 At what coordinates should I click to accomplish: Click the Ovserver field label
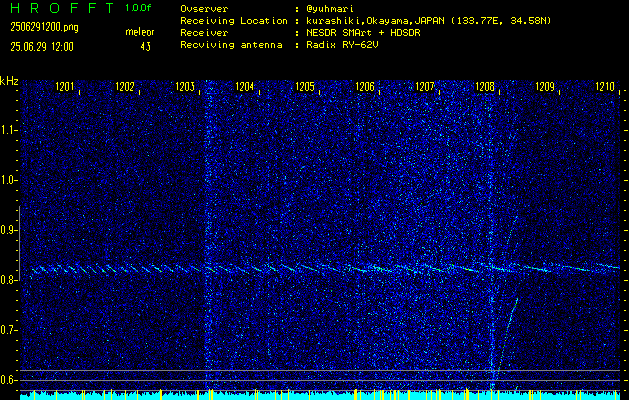click(x=204, y=9)
